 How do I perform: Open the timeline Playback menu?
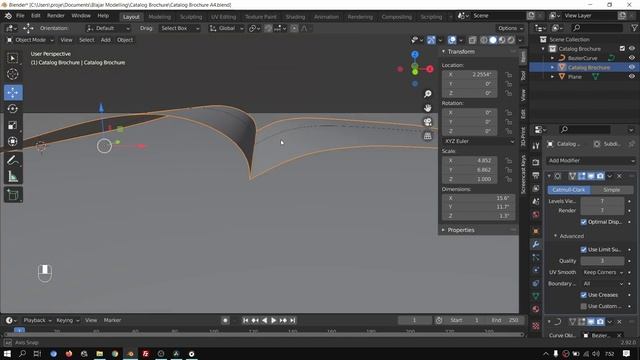tap(37, 320)
